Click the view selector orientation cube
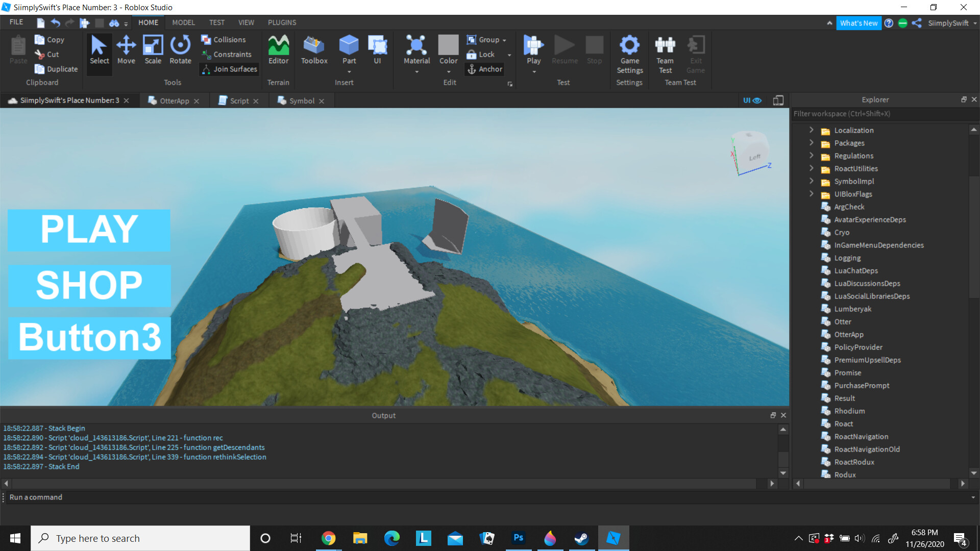This screenshot has width=980, height=551. 750,152
